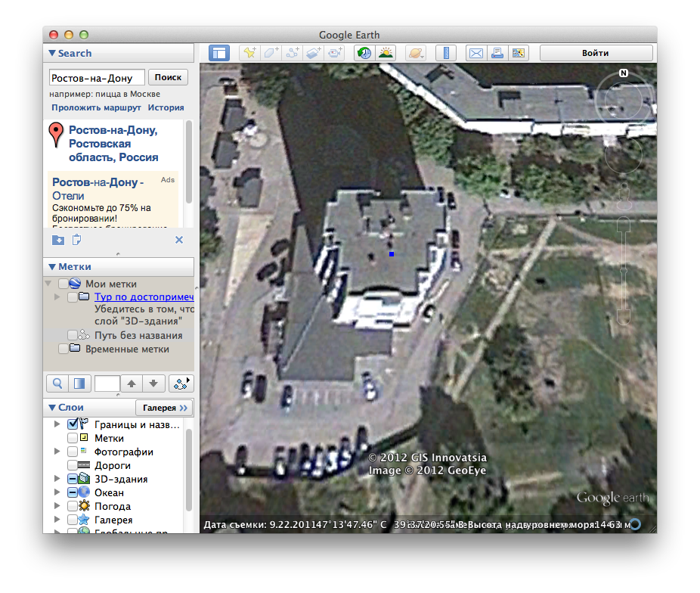Enable the Тур по достопримечательностям checkbox

point(73,297)
